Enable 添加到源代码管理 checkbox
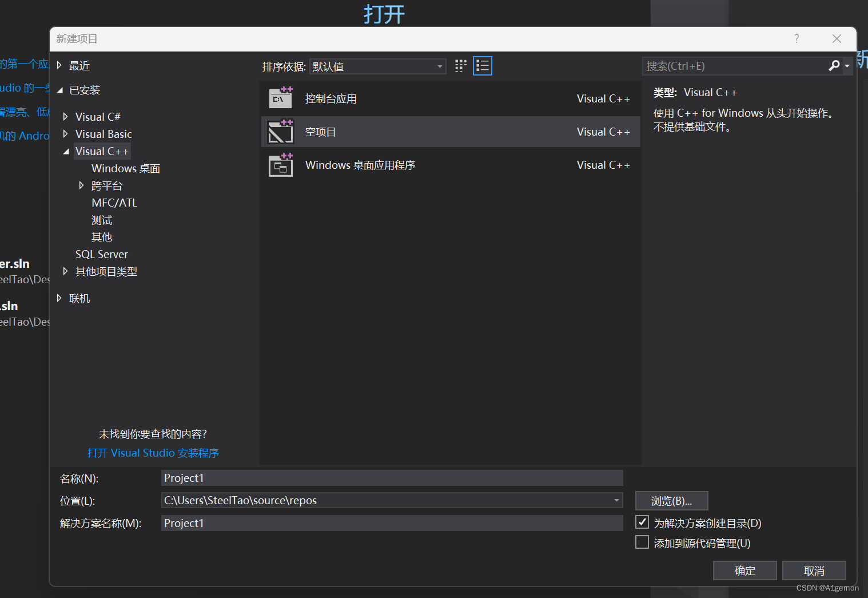The width and height of the screenshot is (868, 598). (642, 542)
